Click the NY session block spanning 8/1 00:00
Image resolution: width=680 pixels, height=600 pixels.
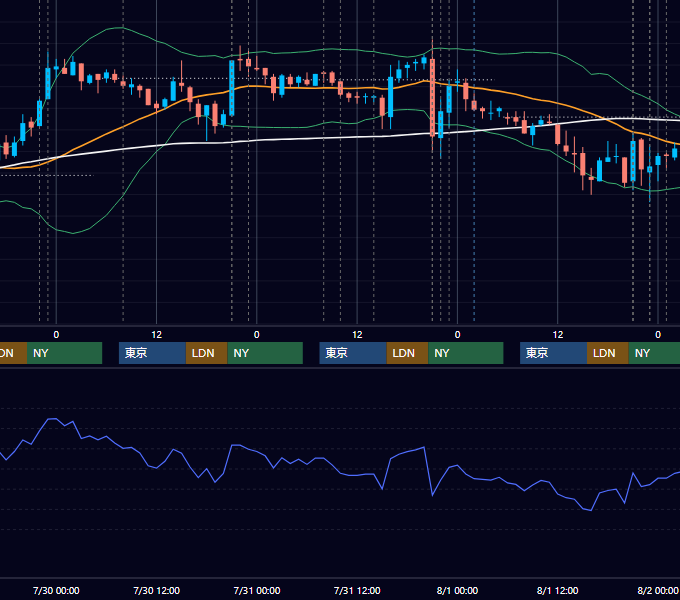466,353
